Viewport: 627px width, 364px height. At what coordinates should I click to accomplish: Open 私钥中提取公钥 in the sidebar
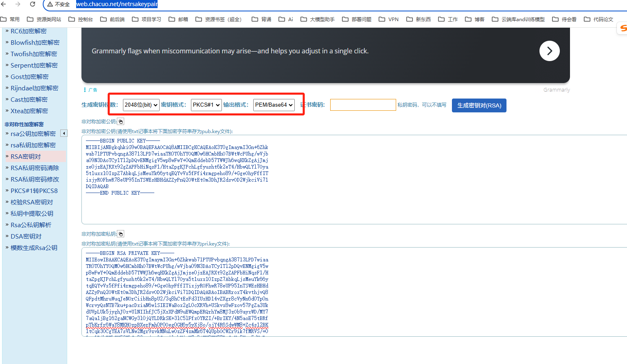[x=32, y=213]
